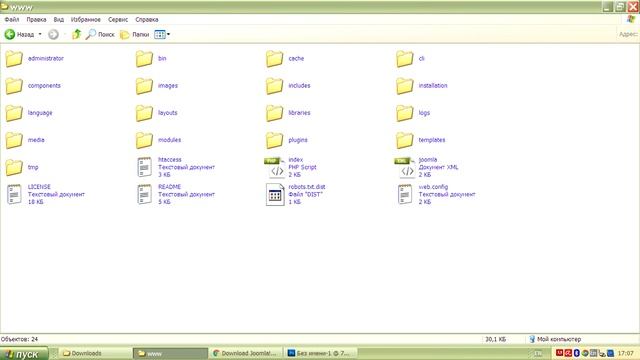Expand the Back button history arrow
The height and width of the screenshot is (360, 640).
[x=40, y=34]
